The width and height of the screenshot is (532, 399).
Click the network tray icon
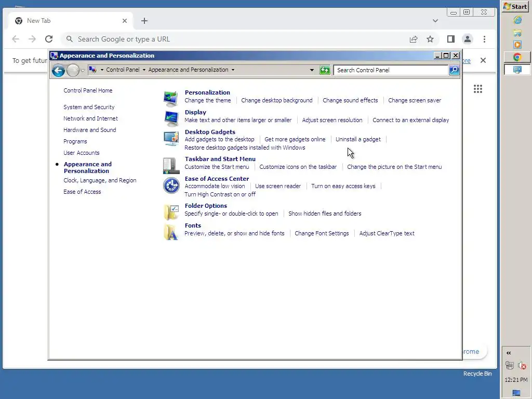pos(509,365)
